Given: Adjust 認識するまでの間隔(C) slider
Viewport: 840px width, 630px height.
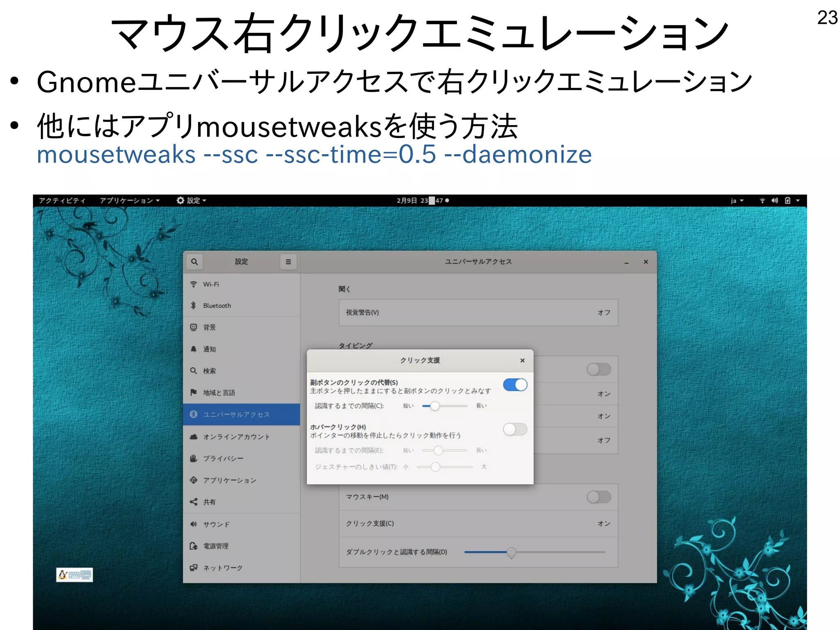Looking at the screenshot, I should pyautogui.click(x=445, y=406).
